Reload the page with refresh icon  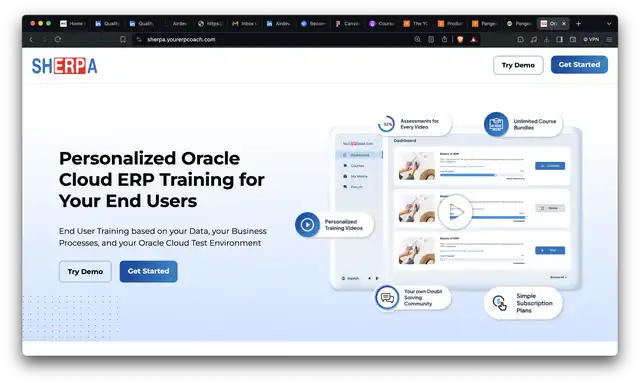click(x=58, y=40)
